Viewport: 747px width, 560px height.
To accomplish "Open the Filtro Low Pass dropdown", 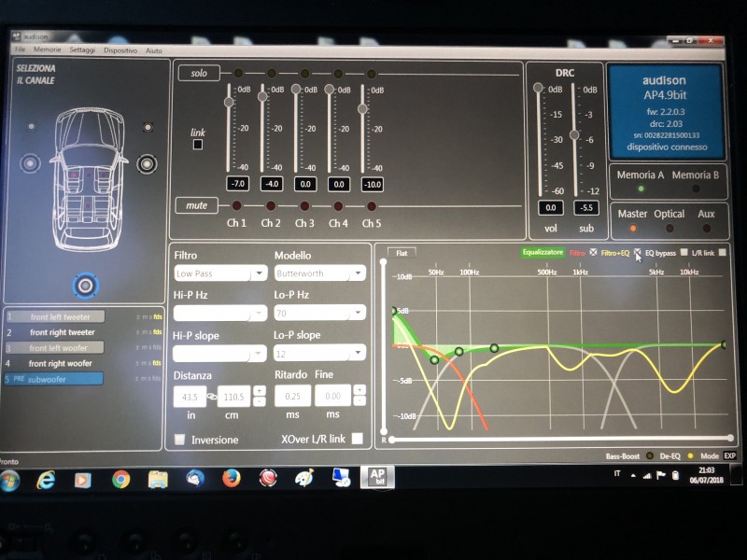I will 220,273.
